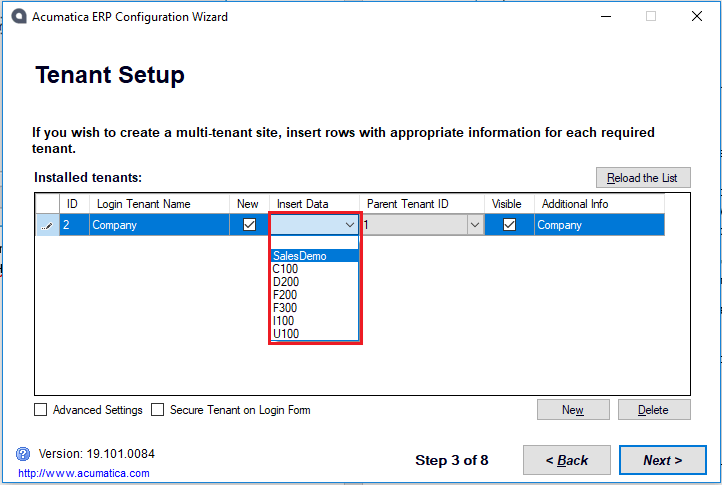723x485 pixels.
Task: Click the New tenant button
Action: pyautogui.click(x=573, y=409)
